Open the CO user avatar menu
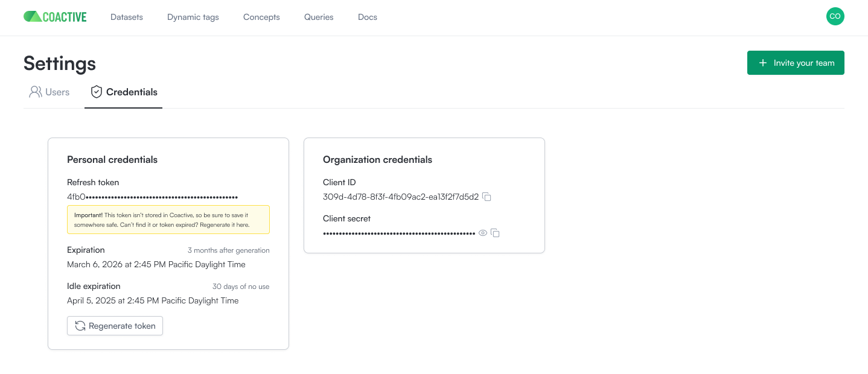 coord(835,17)
